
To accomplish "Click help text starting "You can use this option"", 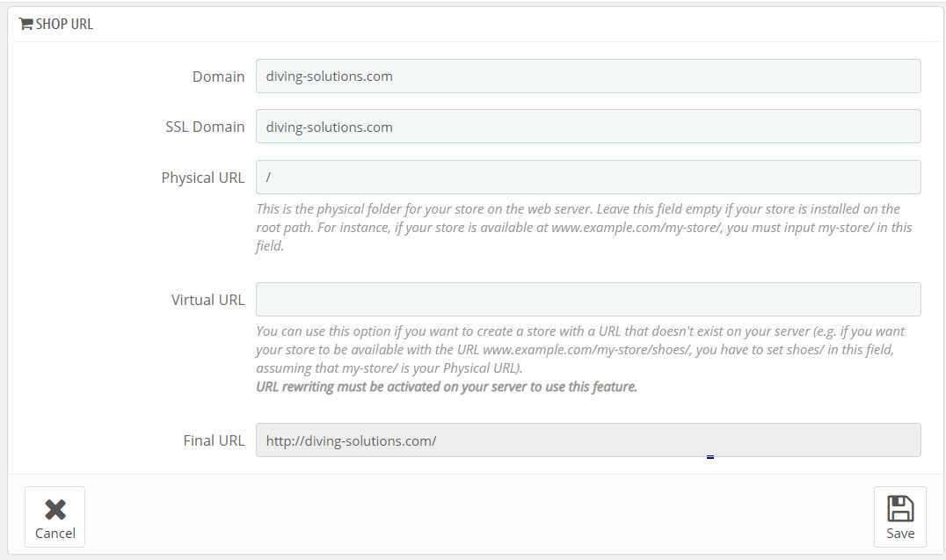I will coord(580,349).
